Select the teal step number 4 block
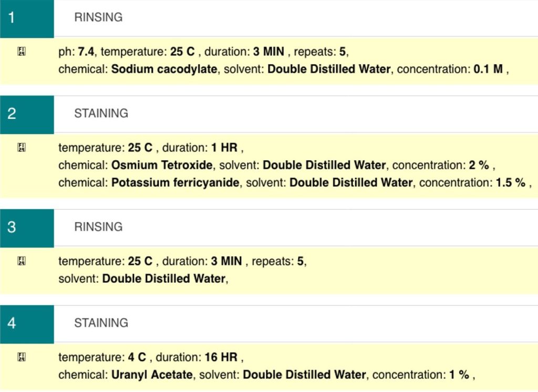Viewport: 538px width, 392px height. pyautogui.click(x=27, y=324)
